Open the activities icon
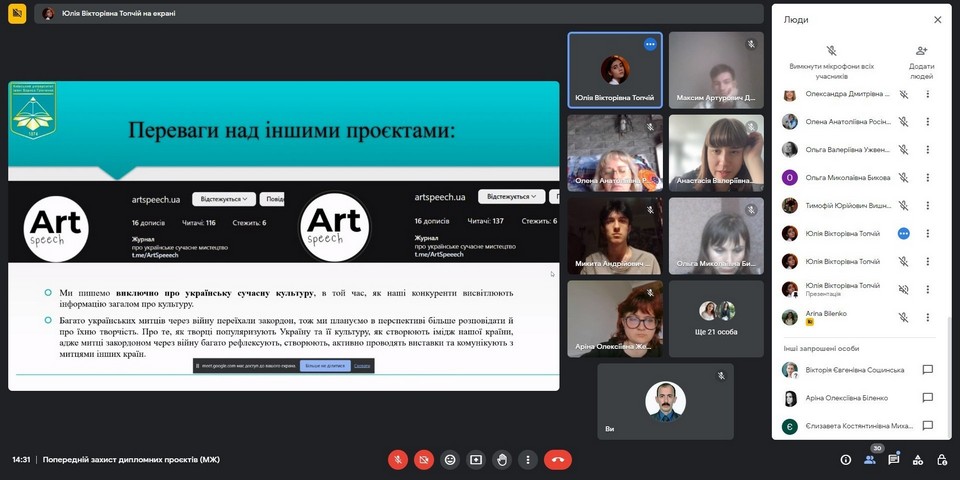The height and width of the screenshot is (480, 960). coord(918,460)
